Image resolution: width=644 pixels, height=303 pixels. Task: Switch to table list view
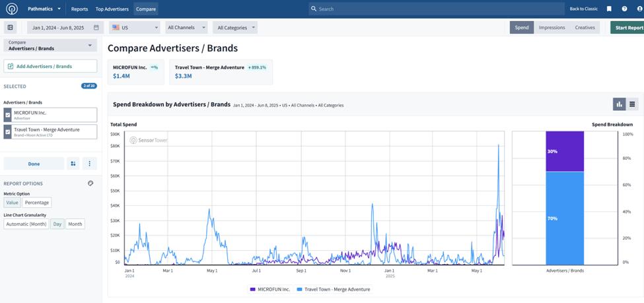click(632, 104)
